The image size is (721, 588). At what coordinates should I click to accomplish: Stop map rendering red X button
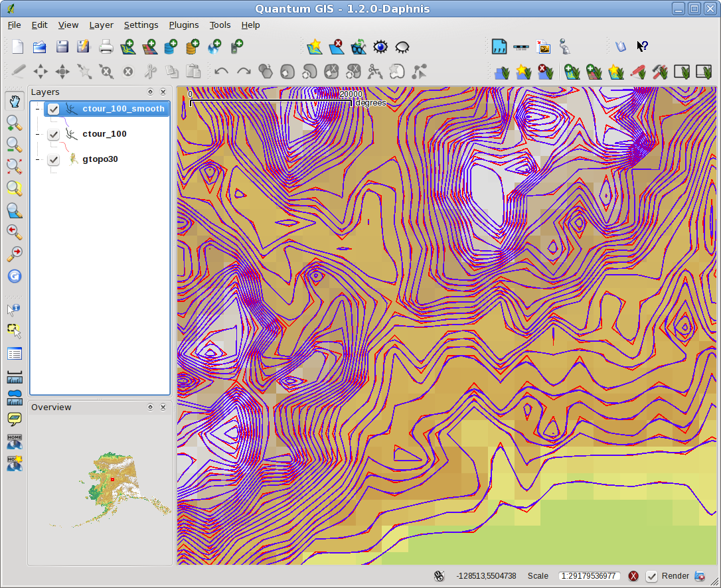pos(633,576)
